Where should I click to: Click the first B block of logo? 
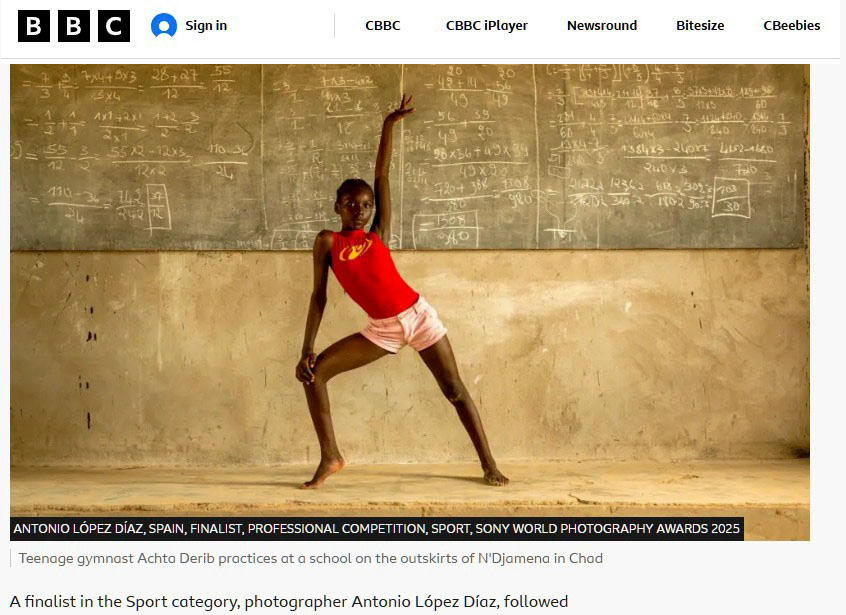point(34,25)
